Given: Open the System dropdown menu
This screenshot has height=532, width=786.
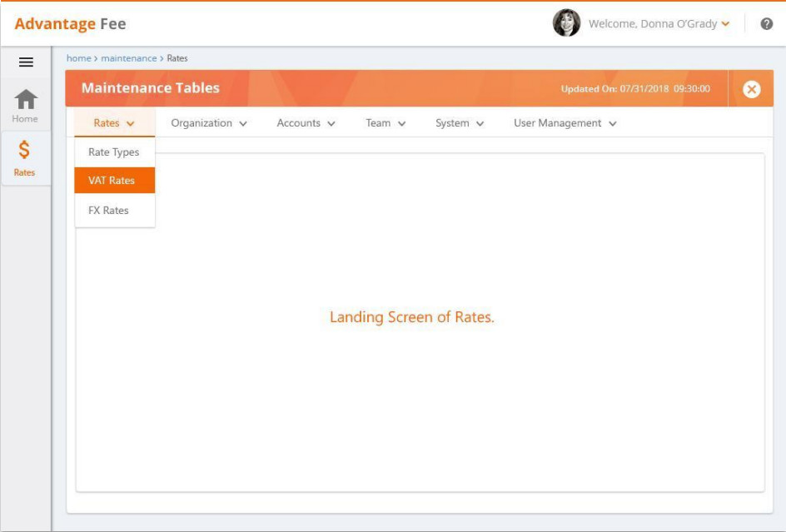Looking at the screenshot, I should [459, 123].
